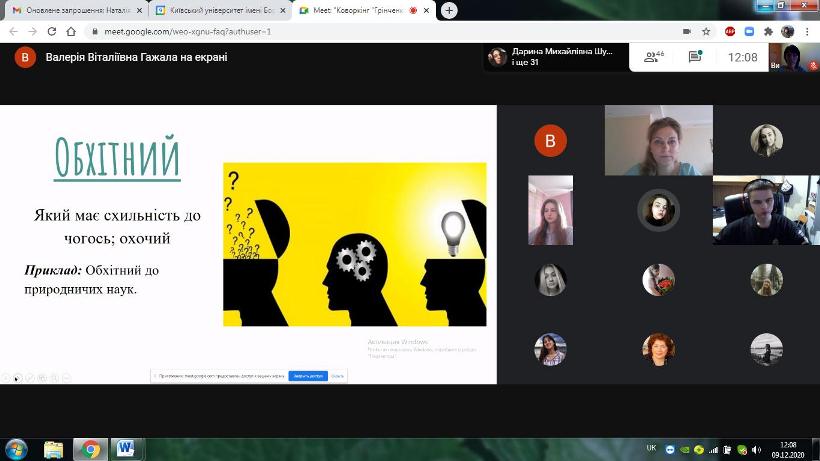The width and height of the screenshot is (820, 461).
Task: Select the woman's large video tile at top
Action: click(658, 140)
